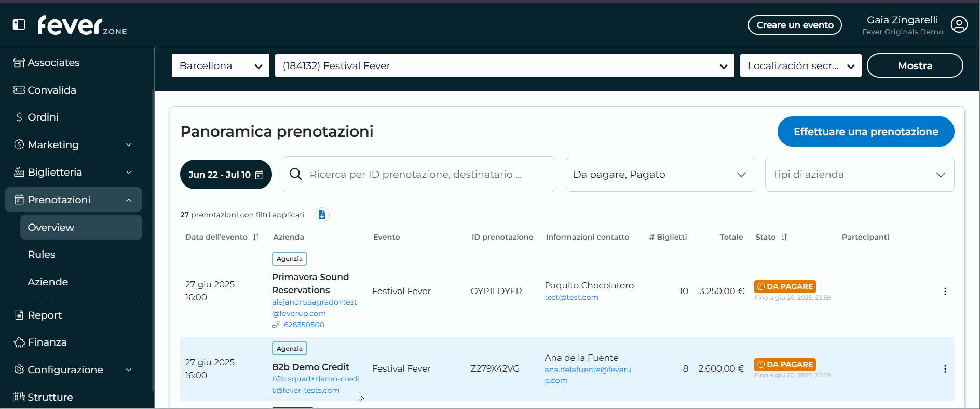
Task: Click booking ID Z279X42VG
Action: click(x=495, y=368)
